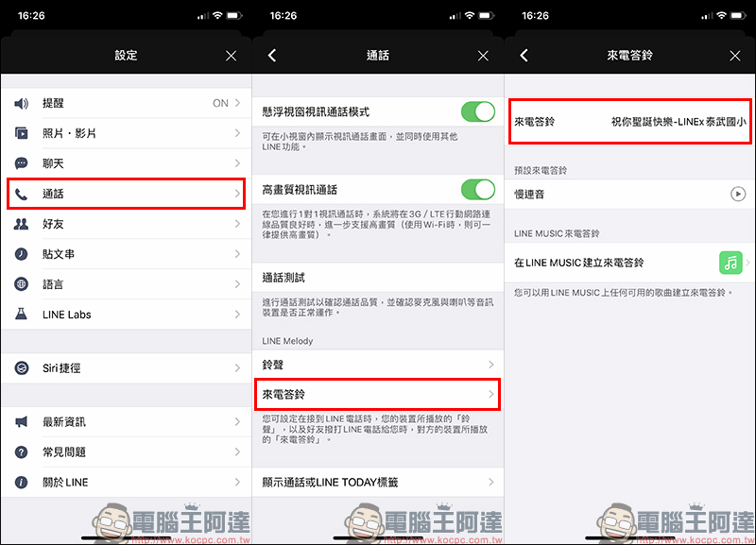Open 照片・影片 row chevron
Image resolution: width=756 pixels, height=545 pixels.
(237, 133)
